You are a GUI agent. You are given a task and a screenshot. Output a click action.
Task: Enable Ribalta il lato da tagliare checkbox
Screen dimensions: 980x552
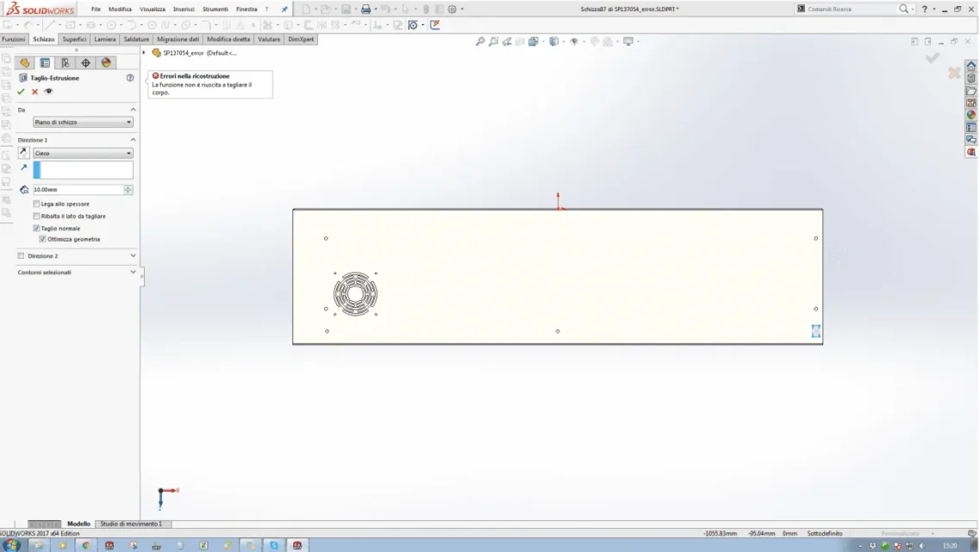[36, 216]
